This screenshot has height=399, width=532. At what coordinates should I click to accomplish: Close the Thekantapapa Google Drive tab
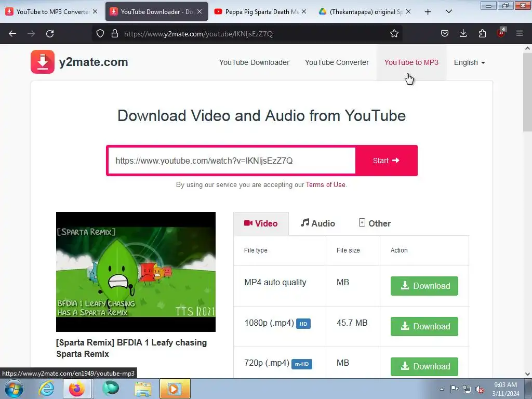click(408, 11)
